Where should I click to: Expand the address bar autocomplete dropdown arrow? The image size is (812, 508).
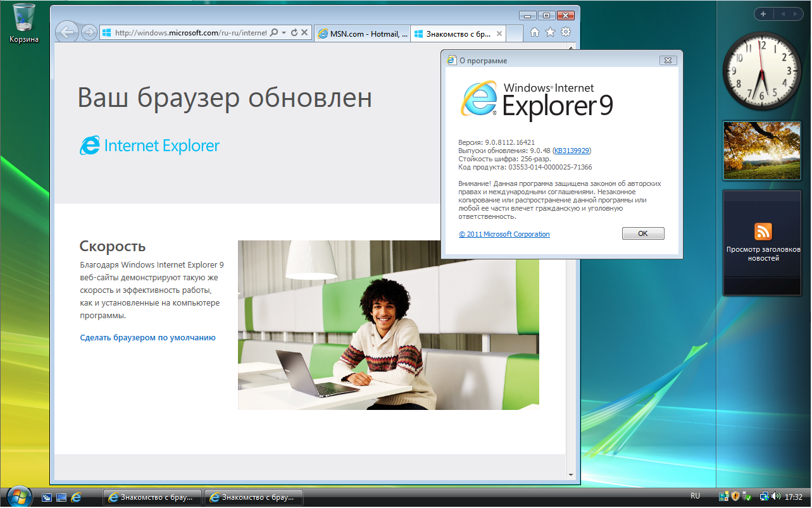(x=284, y=32)
